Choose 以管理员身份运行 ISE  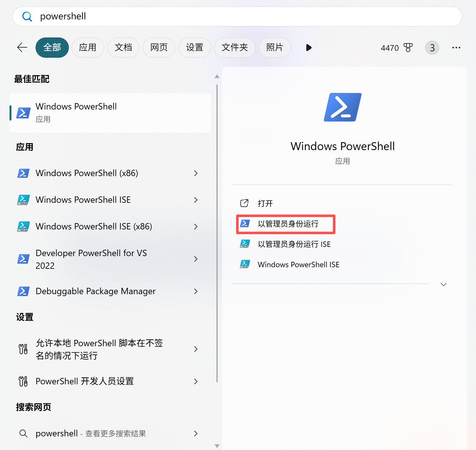pyautogui.click(x=294, y=244)
